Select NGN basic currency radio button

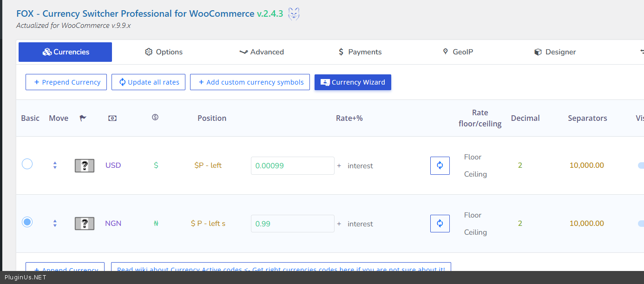point(27,222)
